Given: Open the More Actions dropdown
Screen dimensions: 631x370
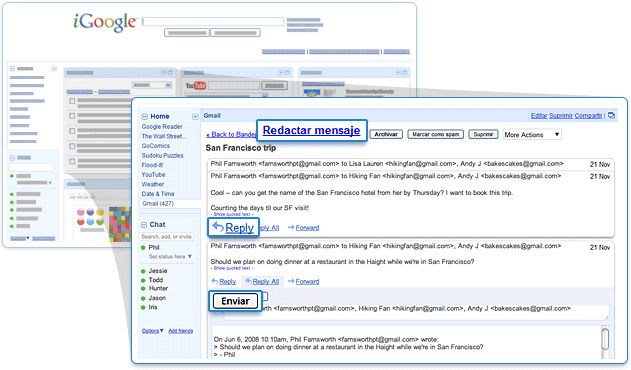Looking at the screenshot, I should tap(532, 134).
